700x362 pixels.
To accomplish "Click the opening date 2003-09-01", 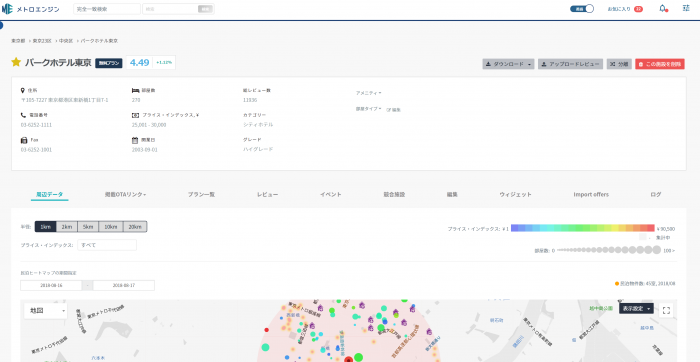I will [145, 150].
